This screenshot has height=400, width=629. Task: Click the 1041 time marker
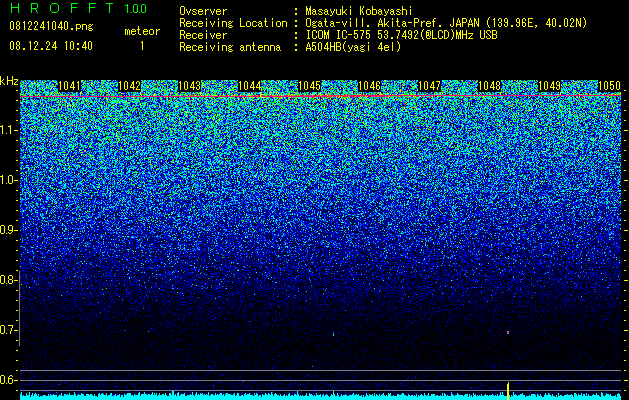tap(69, 86)
